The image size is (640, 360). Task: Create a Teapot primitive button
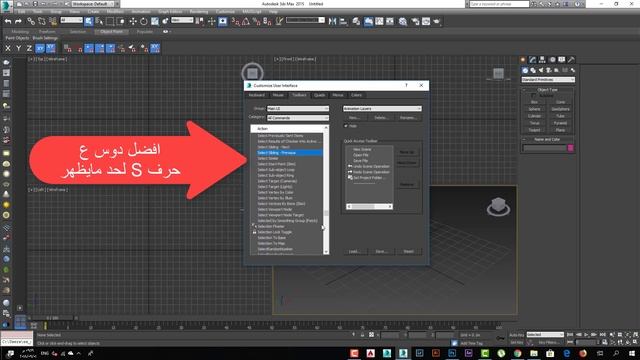pyautogui.click(x=534, y=130)
